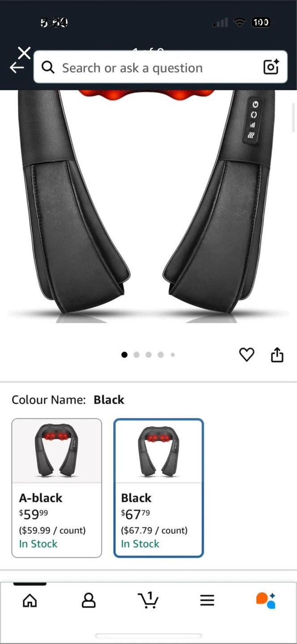Viewport: 297px width, 644px height.
Task: Tap the search magnifier icon
Action: [x=48, y=67]
